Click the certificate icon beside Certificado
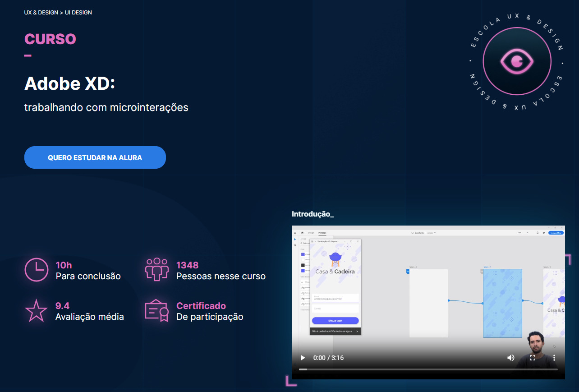This screenshot has width=579, height=392. click(x=156, y=311)
